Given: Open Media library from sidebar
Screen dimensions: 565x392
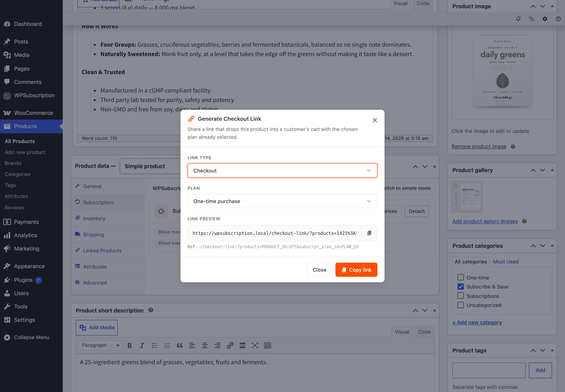Looking at the screenshot, I should (22, 55).
